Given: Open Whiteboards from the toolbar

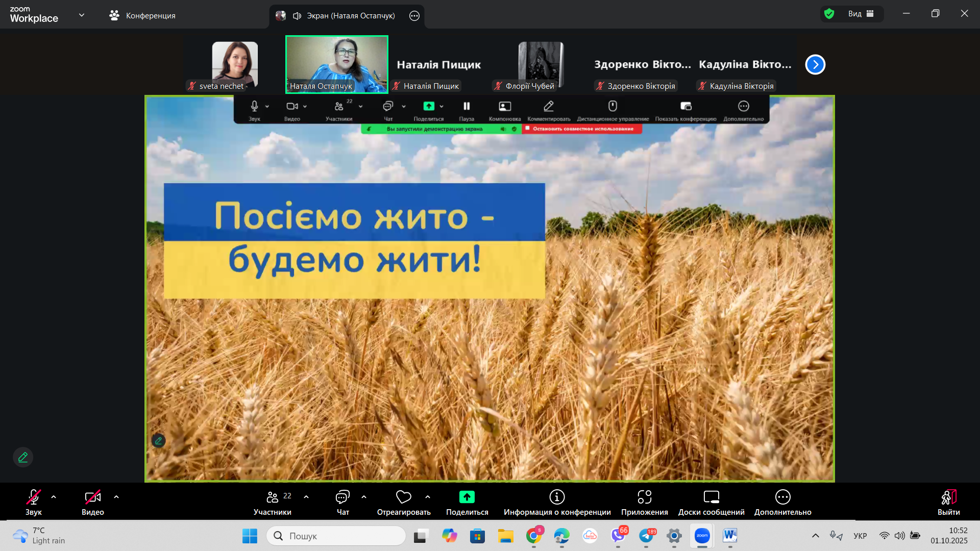Looking at the screenshot, I should pyautogui.click(x=711, y=497).
